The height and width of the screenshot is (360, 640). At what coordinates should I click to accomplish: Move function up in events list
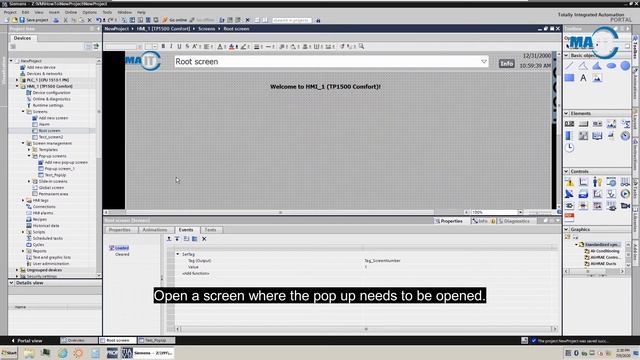[169, 239]
